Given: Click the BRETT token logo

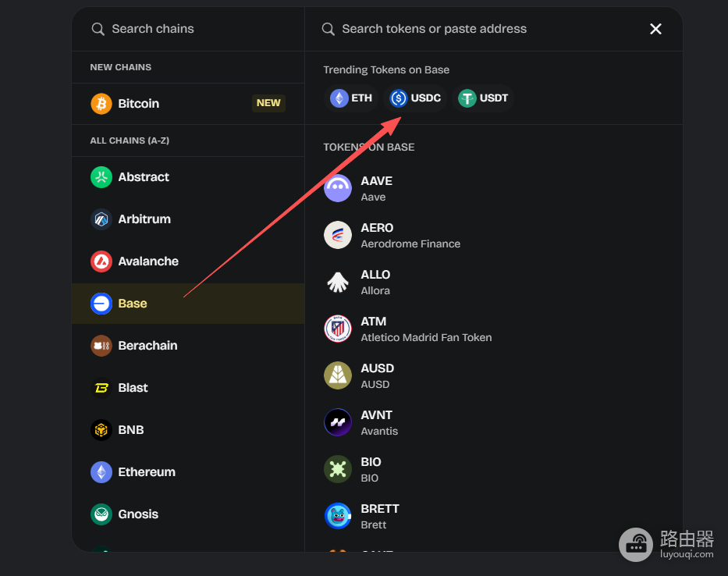Looking at the screenshot, I should click(x=338, y=516).
